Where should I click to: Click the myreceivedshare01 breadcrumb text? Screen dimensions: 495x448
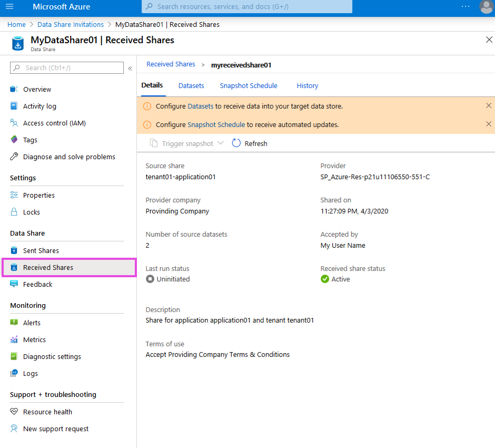(x=241, y=65)
